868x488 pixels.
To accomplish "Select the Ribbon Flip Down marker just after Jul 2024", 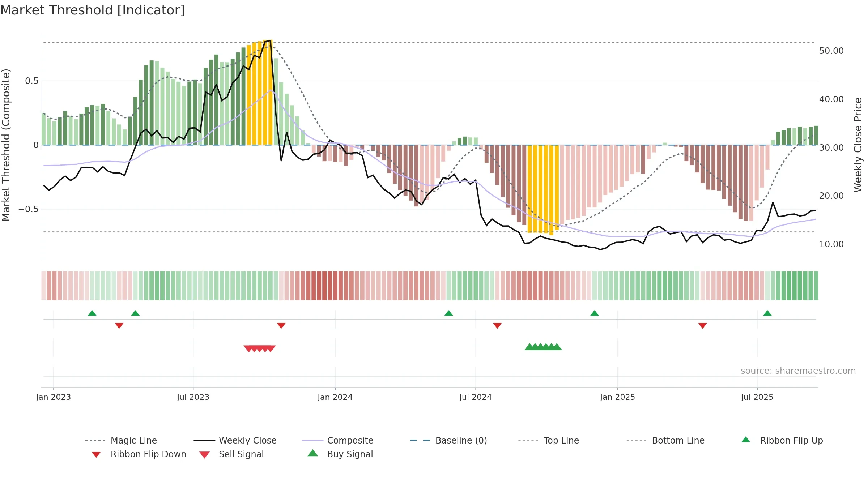I will coord(497,326).
